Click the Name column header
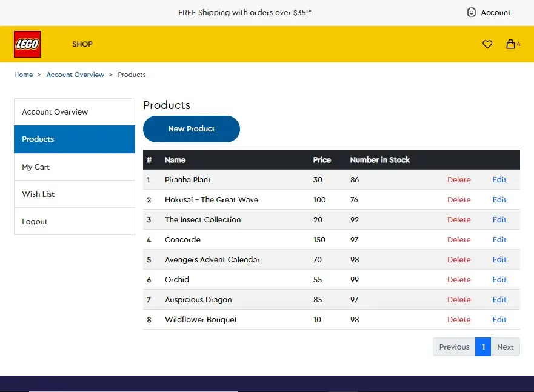 [x=175, y=160]
